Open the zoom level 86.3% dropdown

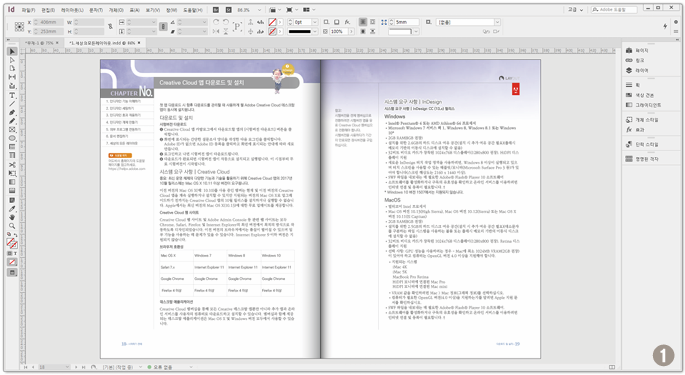[259, 10]
